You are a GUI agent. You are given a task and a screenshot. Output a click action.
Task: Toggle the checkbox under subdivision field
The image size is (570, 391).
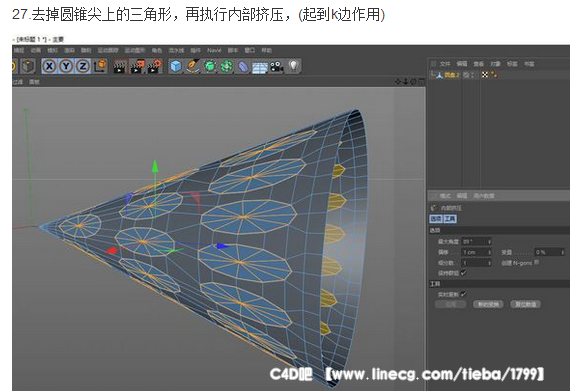coord(463,272)
